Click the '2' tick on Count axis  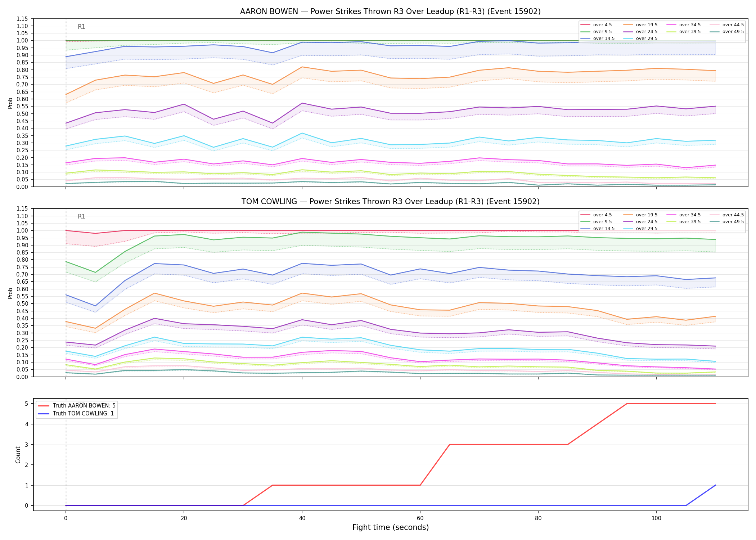click(x=27, y=465)
